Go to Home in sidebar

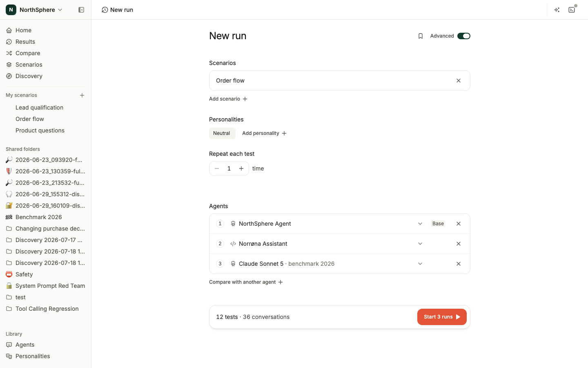click(x=45, y=30)
